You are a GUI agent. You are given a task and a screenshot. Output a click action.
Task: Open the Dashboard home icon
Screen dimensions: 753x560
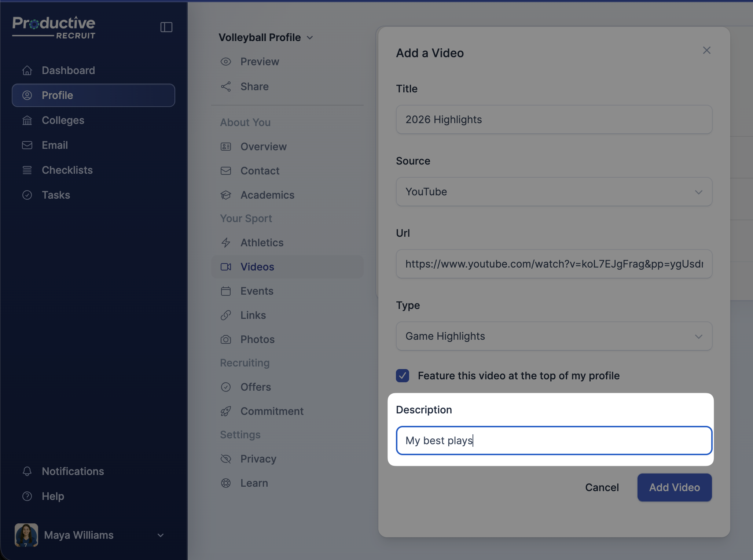tap(27, 70)
